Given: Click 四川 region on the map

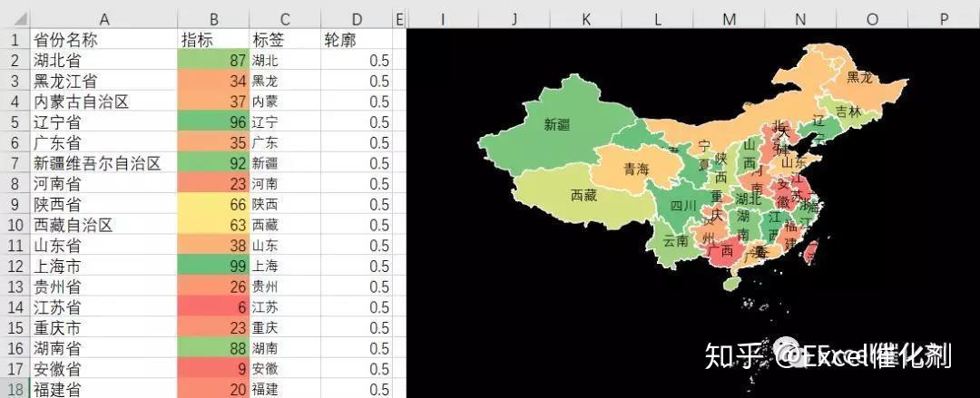Looking at the screenshot, I should pyautogui.click(x=684, y=205).
